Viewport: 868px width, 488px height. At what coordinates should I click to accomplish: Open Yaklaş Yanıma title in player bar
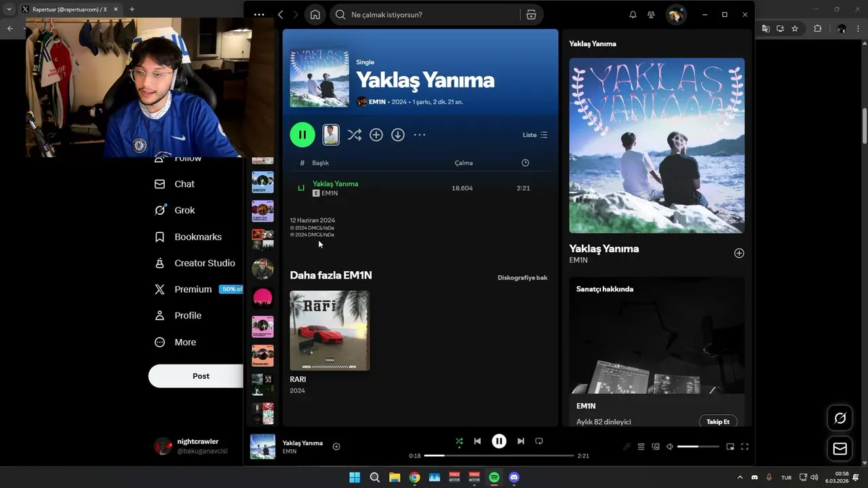302,443
